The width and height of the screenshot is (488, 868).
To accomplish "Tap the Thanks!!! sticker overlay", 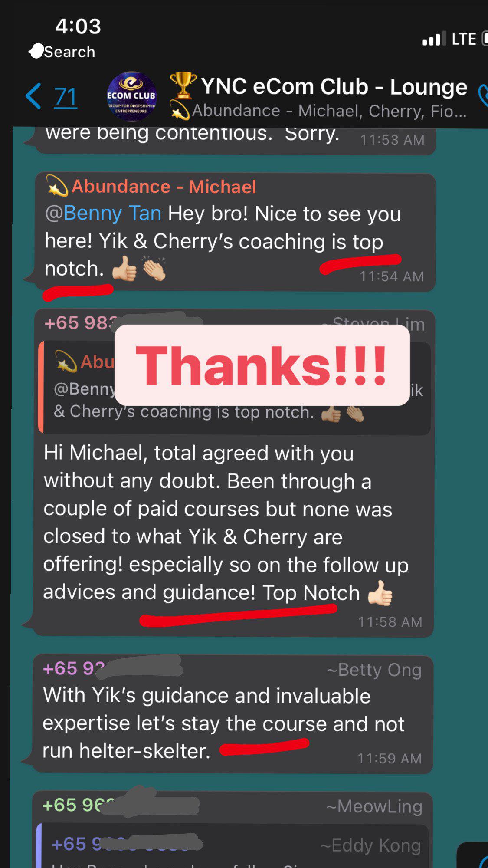I will [x=262, y=365].
